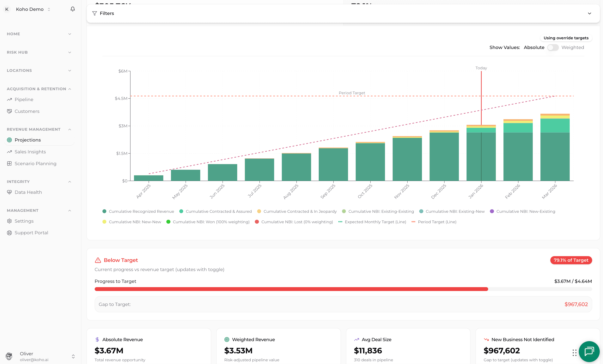Click the Using override targets button
The height and width of the screenshot is (364, 603).
point(566,38)
